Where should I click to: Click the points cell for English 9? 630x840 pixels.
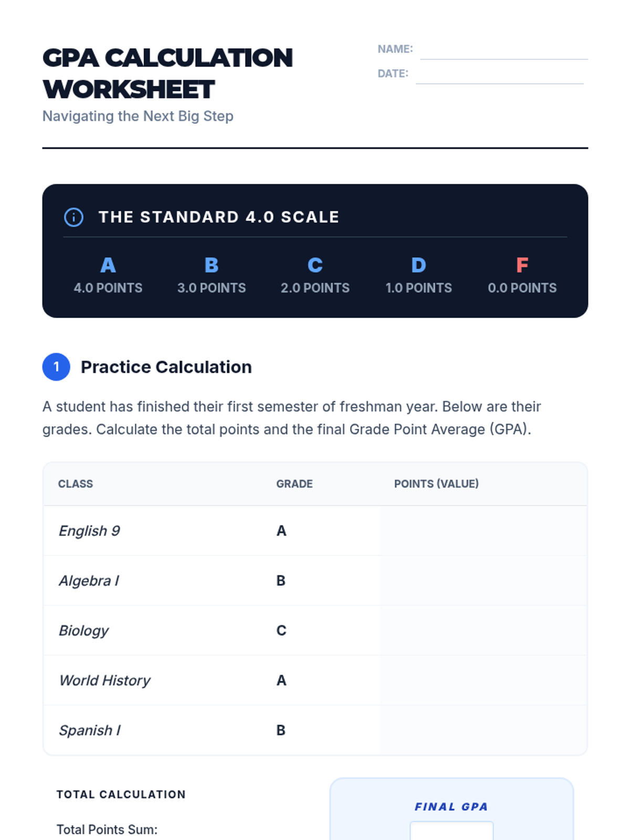(x=483, y=531)
